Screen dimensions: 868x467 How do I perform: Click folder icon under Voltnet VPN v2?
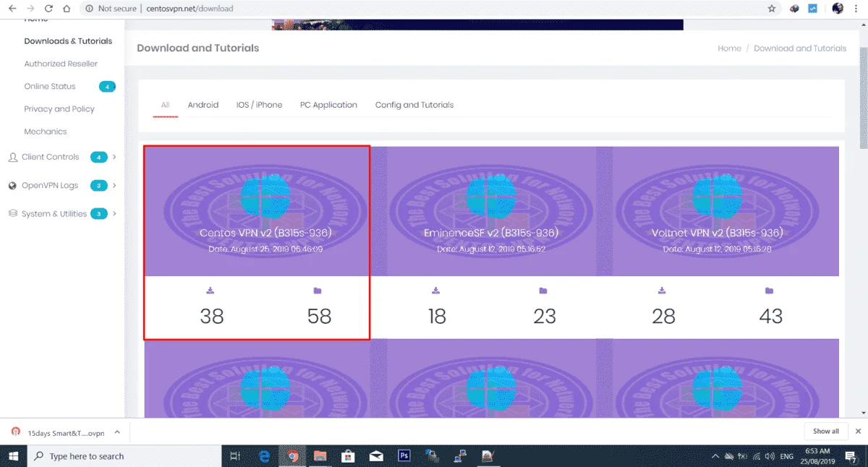click(769, 291)
